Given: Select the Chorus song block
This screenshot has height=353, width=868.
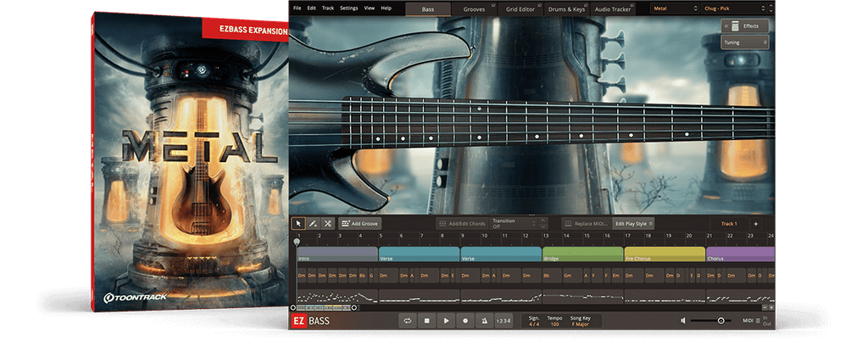Looking at the screenshot, I should pyautogui.click(x=741, y=255).
